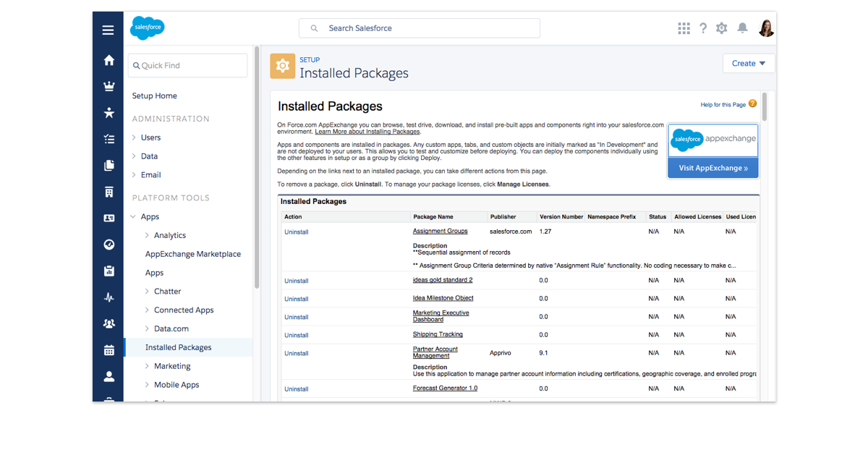Open the Create dropdown
868x463 pixels.
point(748,64)
